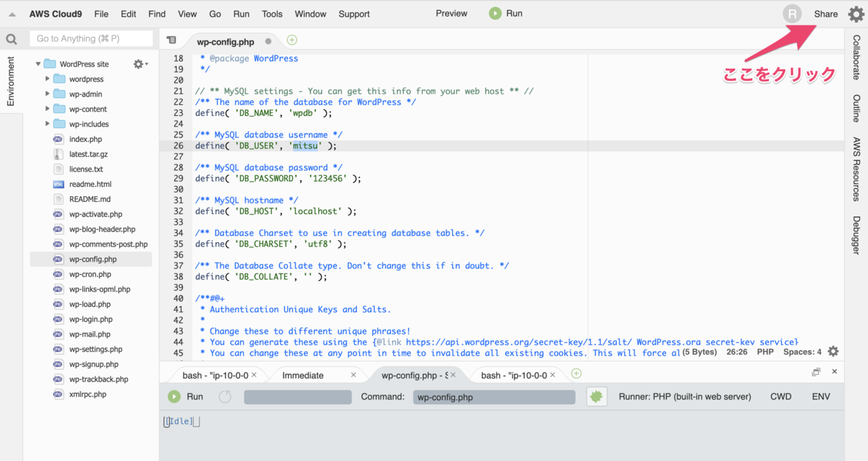This screenshot has width=868, height=461.
Task: Collapse the menu bar arrow
Action: pos(12,14)
